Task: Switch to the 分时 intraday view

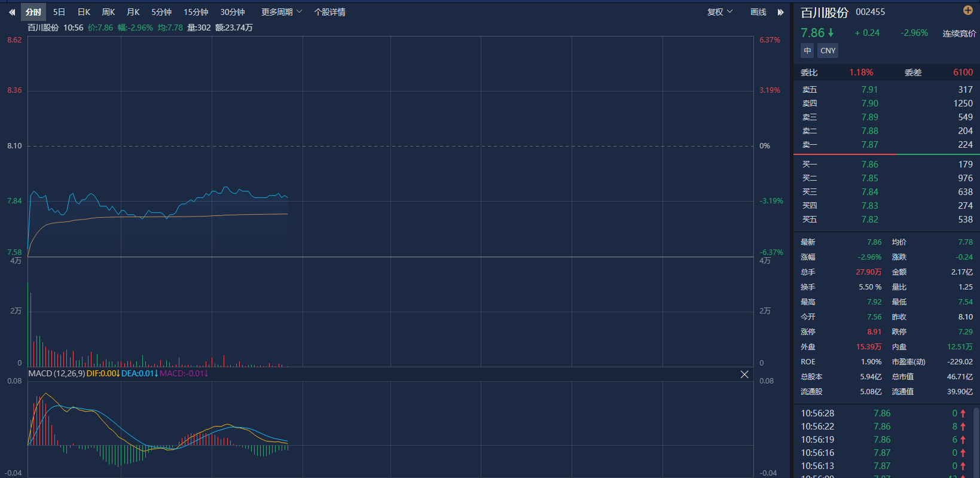Action: pos(33,12)
